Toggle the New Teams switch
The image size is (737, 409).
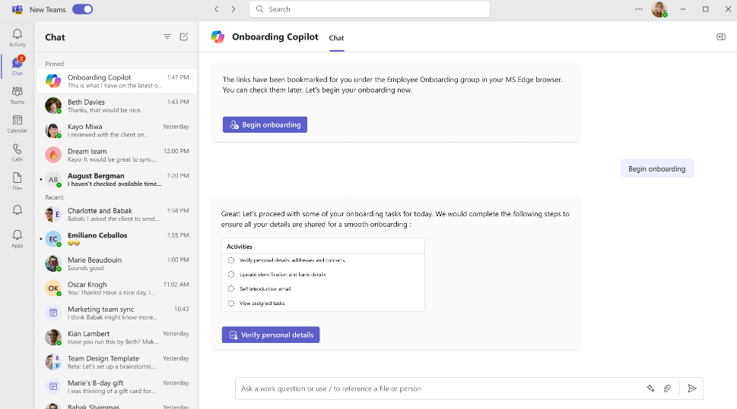click(82, 9)
